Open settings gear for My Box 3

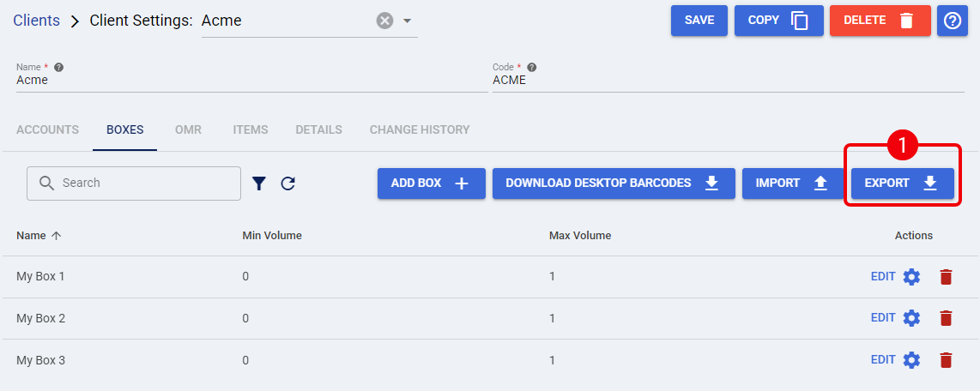point(912,360)
